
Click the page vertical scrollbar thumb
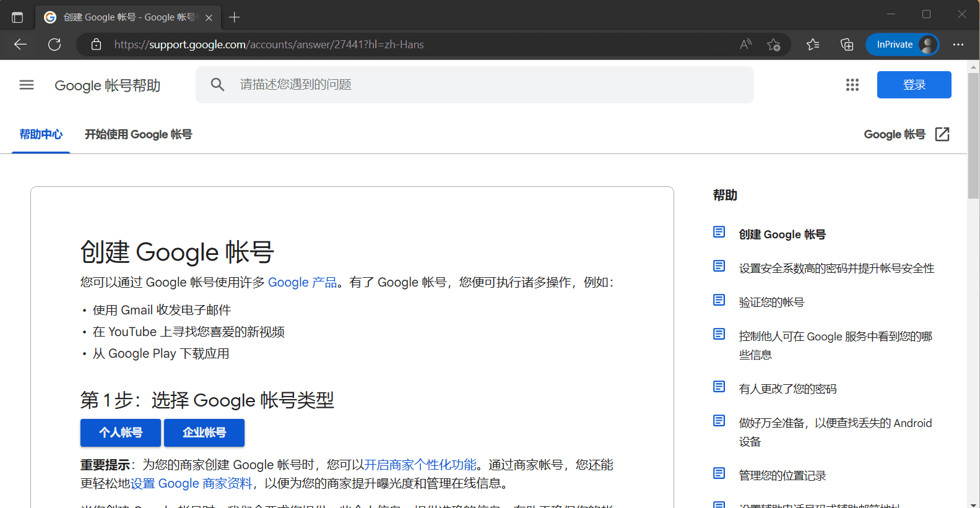click(x=973, y=136)
